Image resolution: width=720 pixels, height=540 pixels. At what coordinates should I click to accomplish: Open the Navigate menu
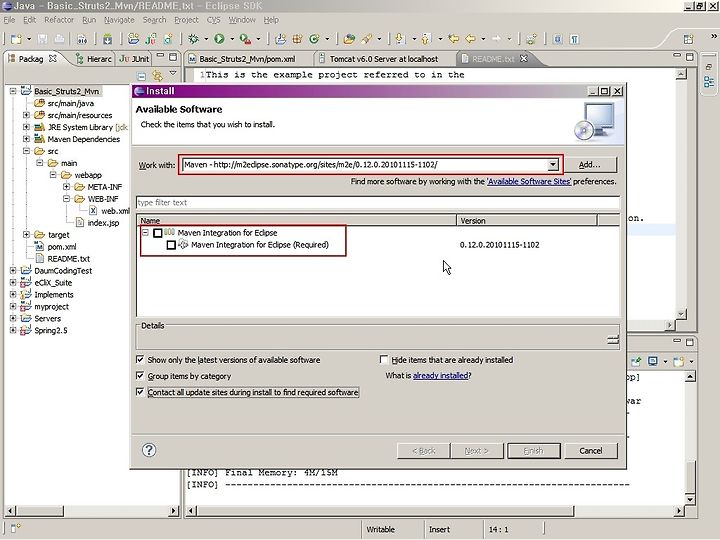pyautogui.click(x=119, y=20)
